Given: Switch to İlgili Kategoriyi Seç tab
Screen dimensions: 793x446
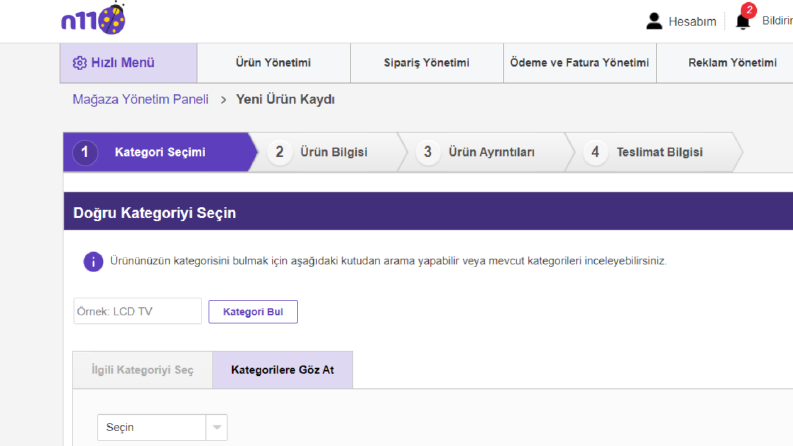Looking at the screenshot, I should (143, 370).
